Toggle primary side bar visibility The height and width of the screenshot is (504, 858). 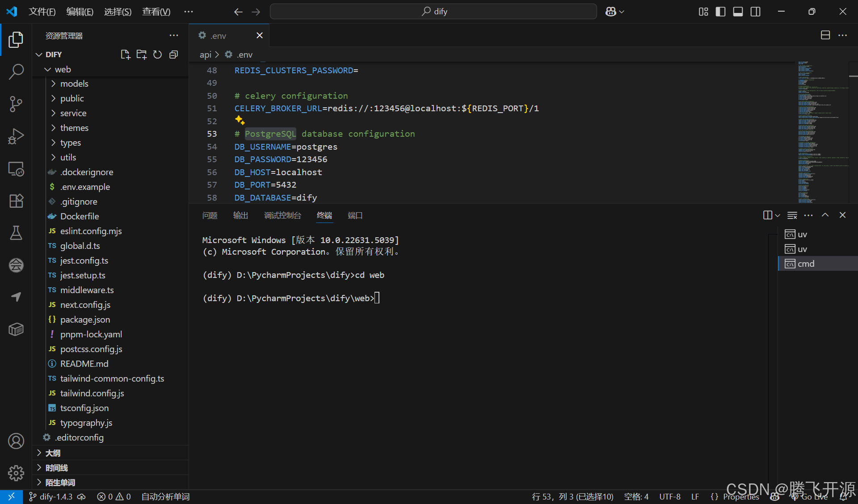tap(720, 12)
